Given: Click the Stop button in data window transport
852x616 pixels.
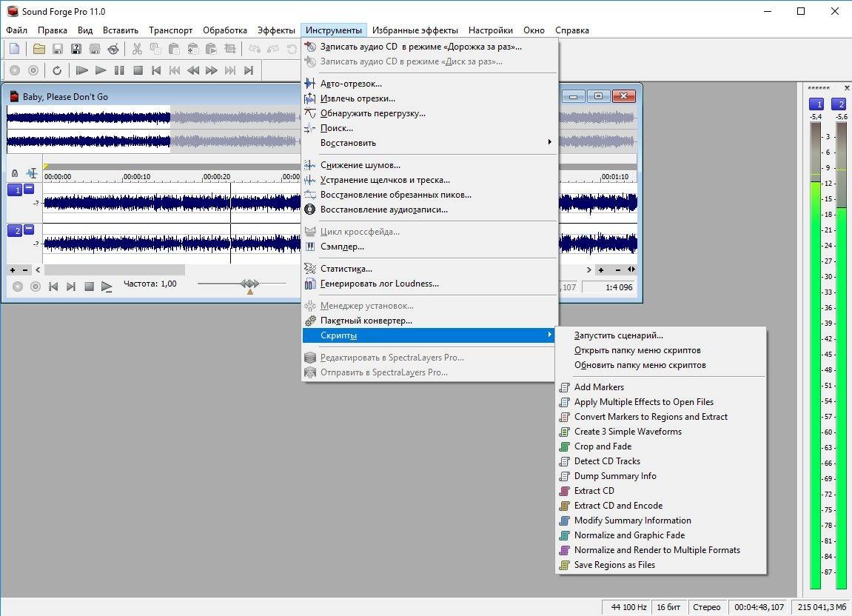Looking at the screenshot, I should coord(89,287).
